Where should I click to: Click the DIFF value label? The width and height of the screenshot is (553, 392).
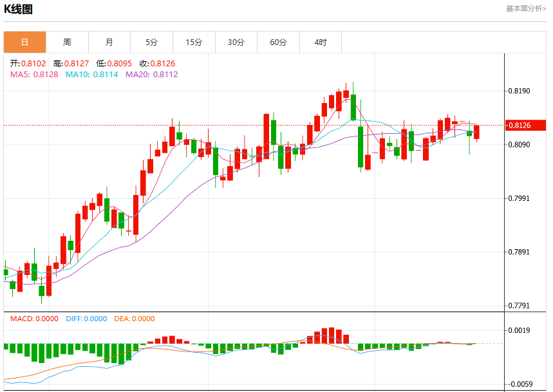click(x=86, y=319)
